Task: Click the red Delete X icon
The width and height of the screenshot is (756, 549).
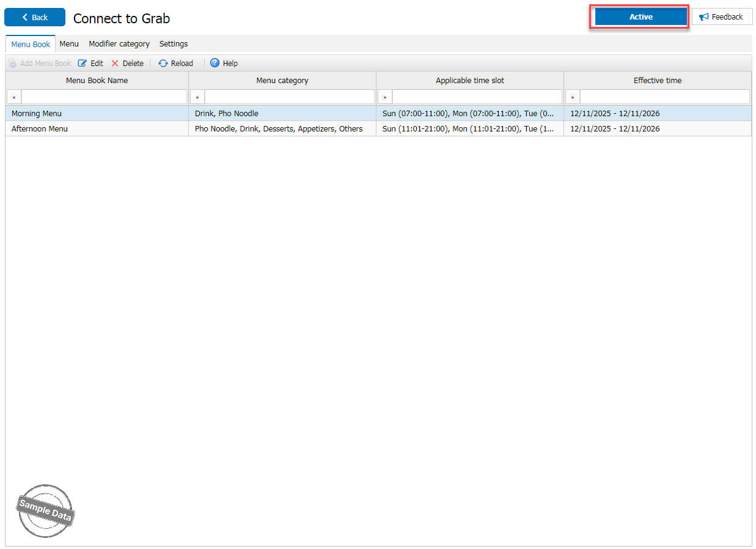Action: pos(115,63)
